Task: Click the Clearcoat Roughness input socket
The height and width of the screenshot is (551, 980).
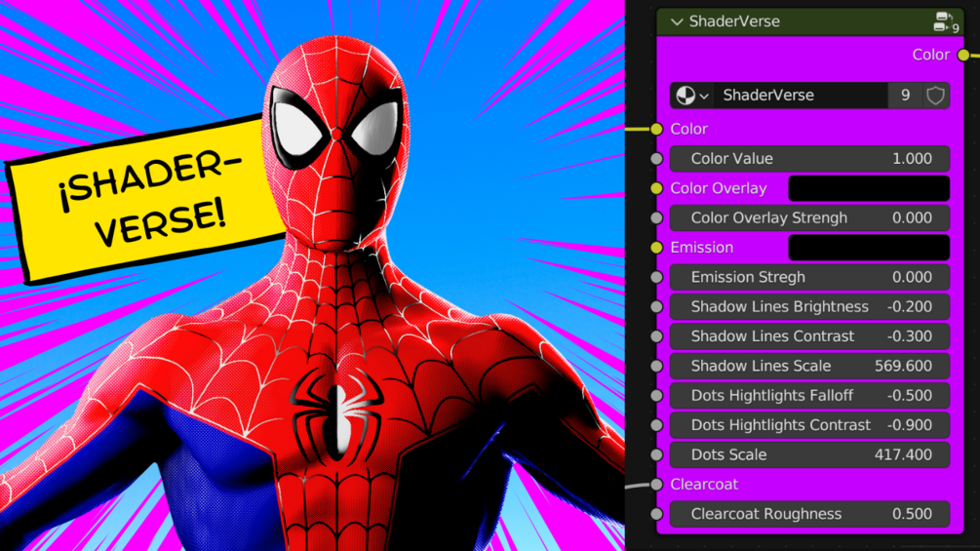Action: click(x=656, y=514)
